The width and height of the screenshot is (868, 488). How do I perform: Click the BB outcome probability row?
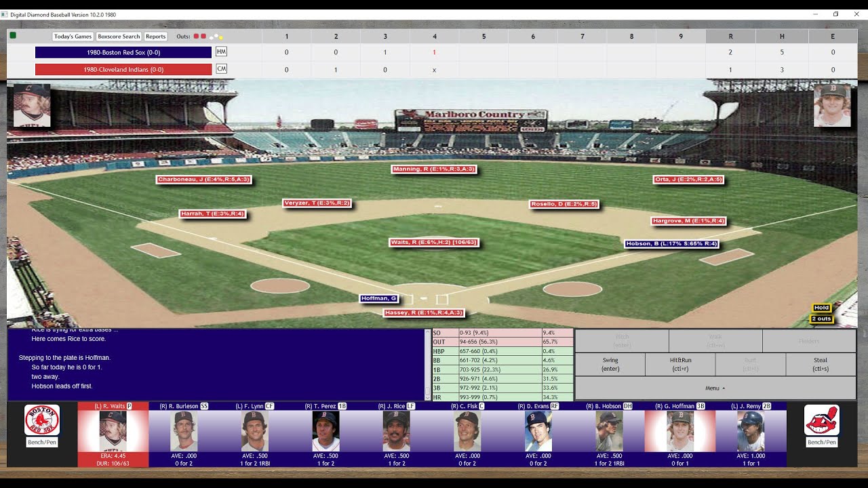coord(502,361)
